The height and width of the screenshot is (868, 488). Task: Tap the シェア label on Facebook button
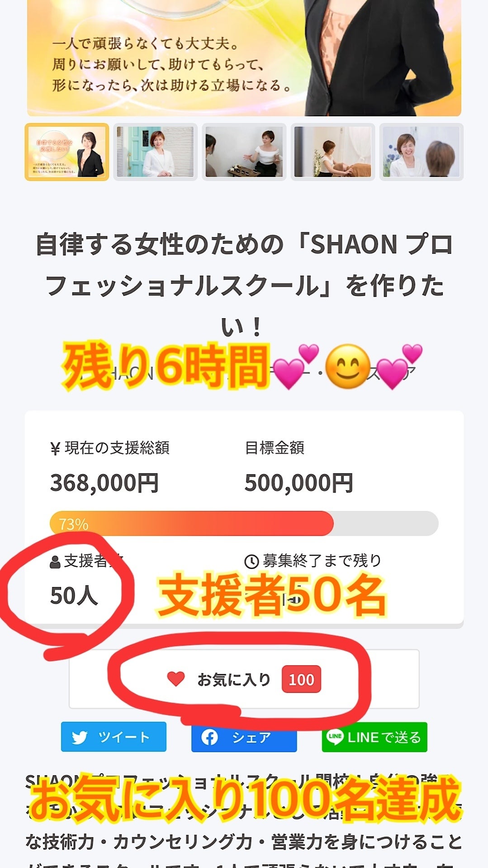coord(251,737)
